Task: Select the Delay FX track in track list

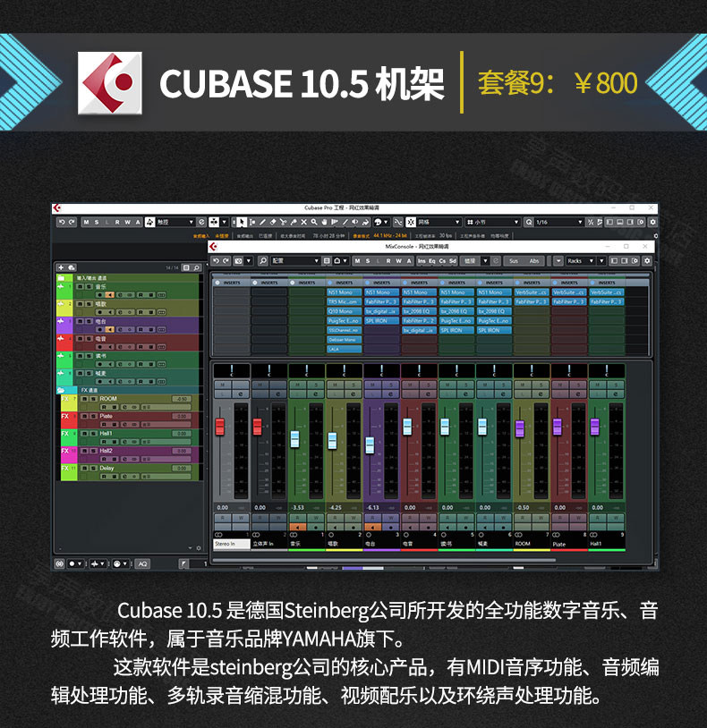Action: pos(130,471)
